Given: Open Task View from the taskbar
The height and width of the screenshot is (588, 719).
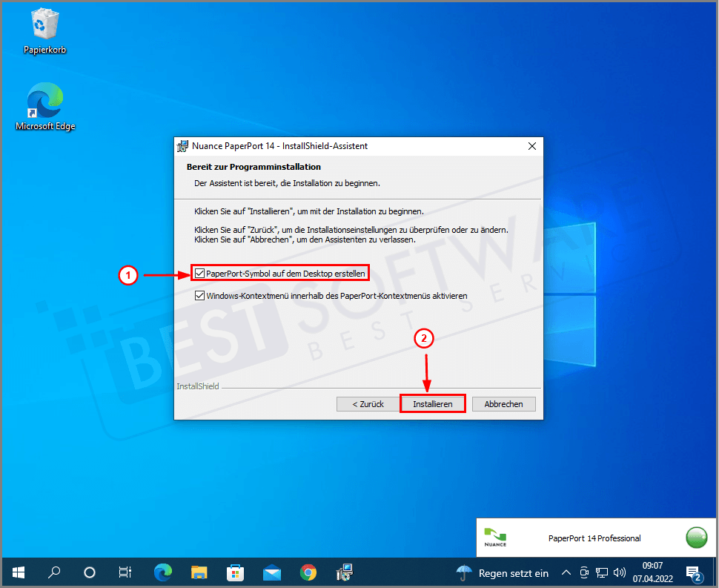Looking at the screenshot, I should pyautogui.click(x=125, y=572).
